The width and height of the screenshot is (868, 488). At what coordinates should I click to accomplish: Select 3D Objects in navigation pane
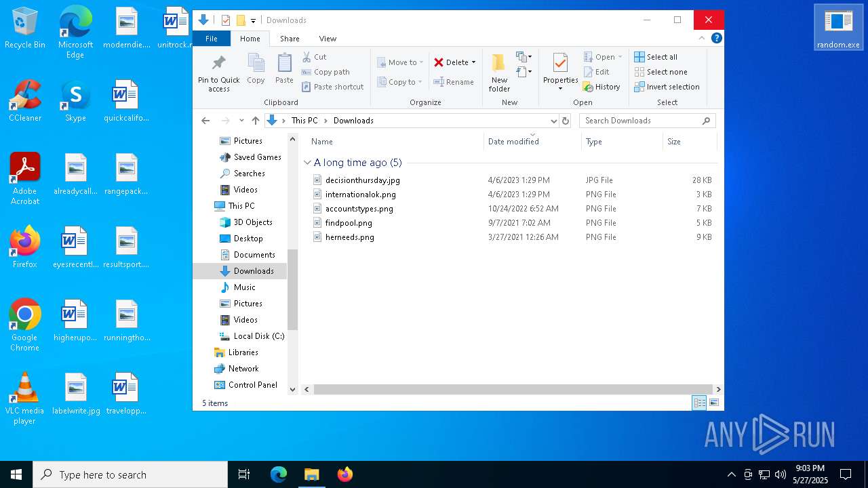[253, 222]
